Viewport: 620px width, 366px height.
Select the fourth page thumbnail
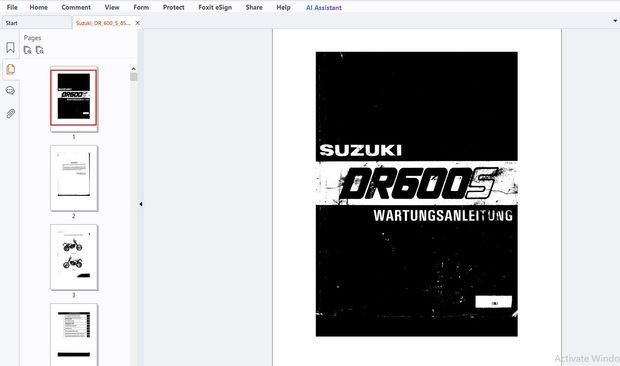(74, 334)
